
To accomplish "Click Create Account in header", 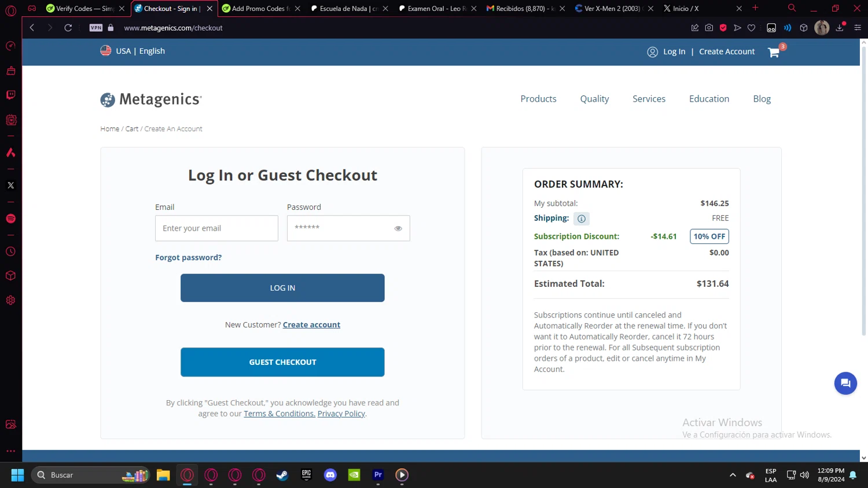I will [727, 51].
